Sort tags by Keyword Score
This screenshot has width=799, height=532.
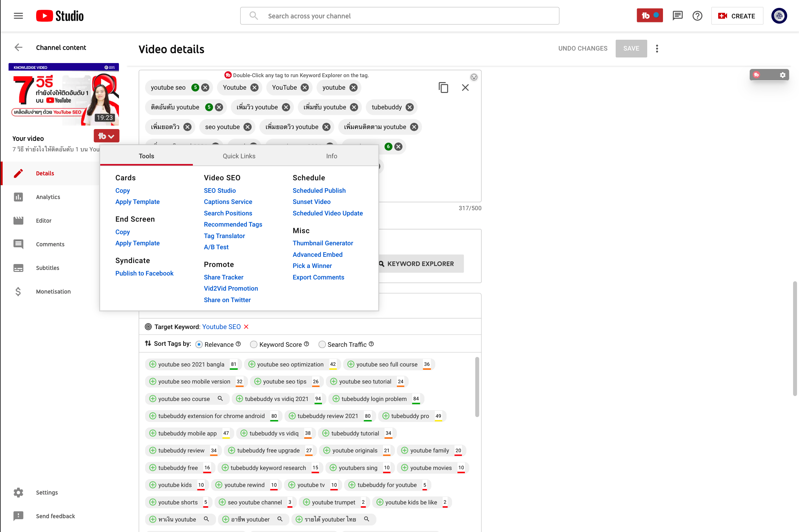click(254, 344)
